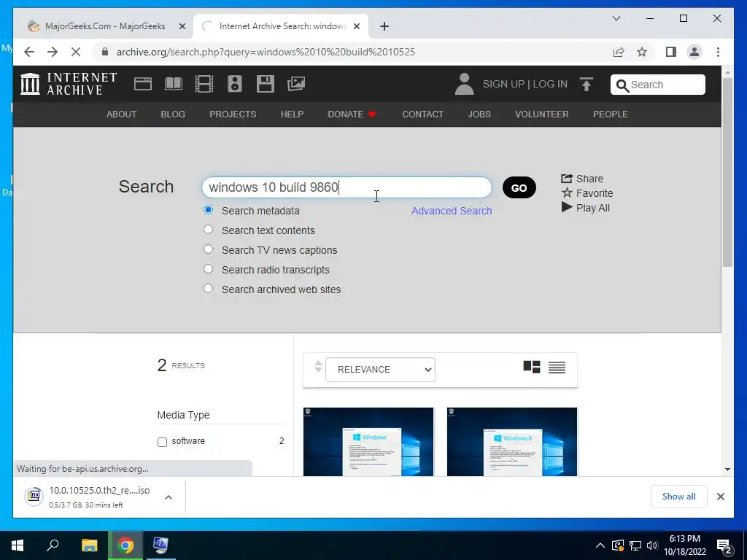Viewport: 747px width, 560px height.
Task: Focus the header Search box
Action: point(658,85)
